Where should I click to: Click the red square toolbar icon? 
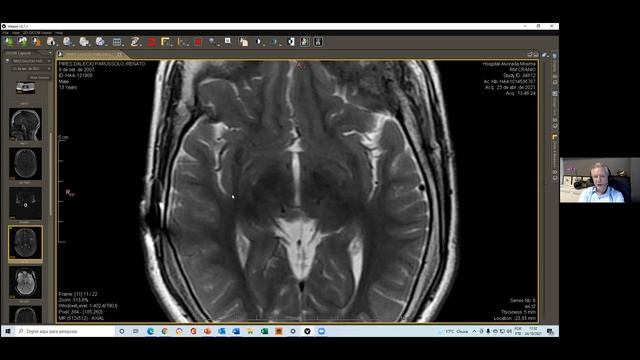(x=198, y=42)
